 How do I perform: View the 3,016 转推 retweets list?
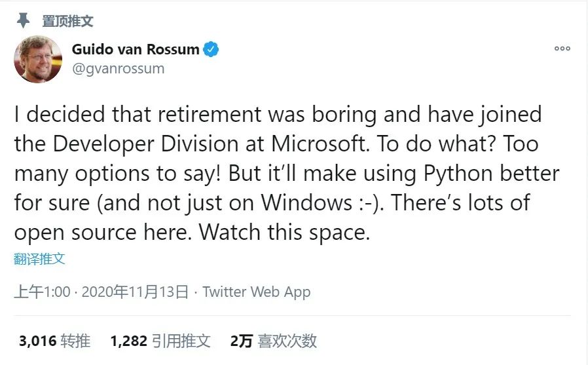(55, 341)
